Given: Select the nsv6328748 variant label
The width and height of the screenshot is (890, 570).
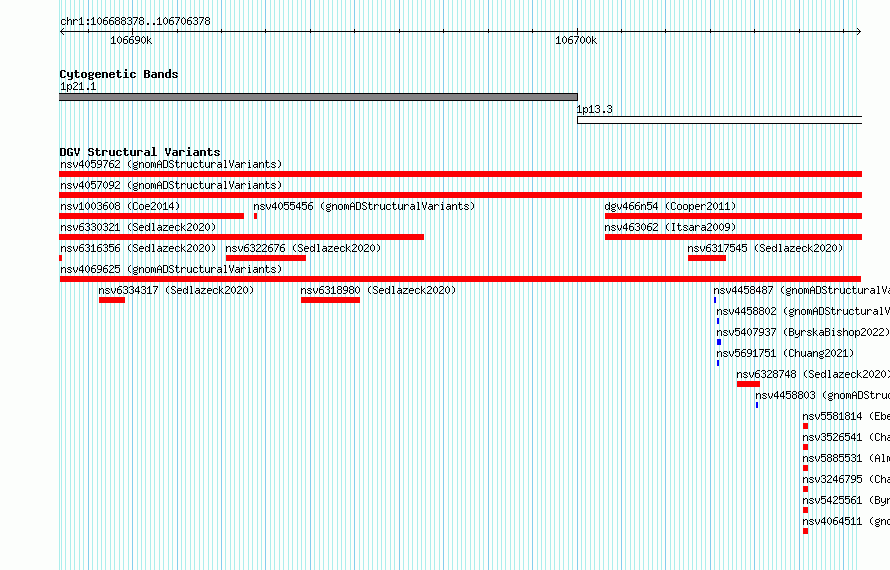Looking at the screenshot, I should tap(813, 374).
